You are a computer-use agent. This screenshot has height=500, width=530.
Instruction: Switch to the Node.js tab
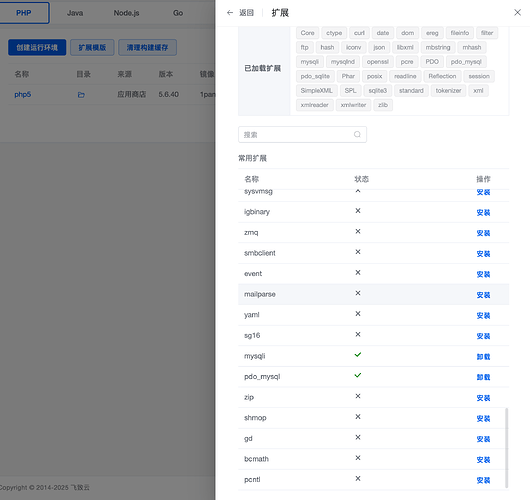click(126, 13)
